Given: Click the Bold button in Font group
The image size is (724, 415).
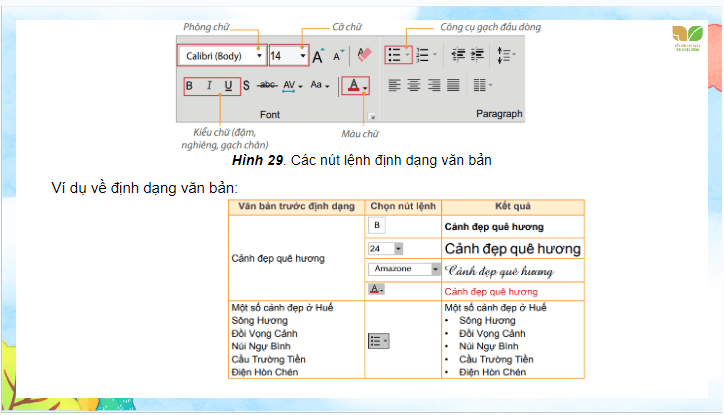Looking at the screenshot, I should tap(189, 86).
